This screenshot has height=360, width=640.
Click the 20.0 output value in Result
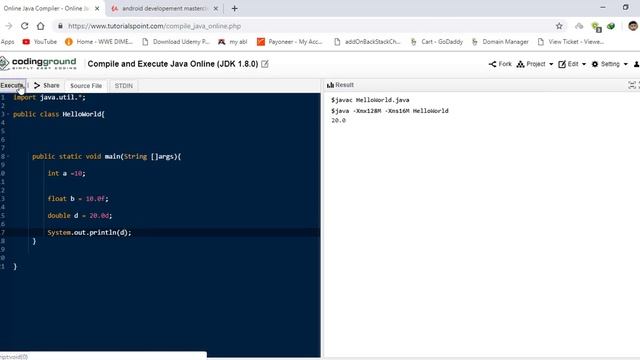tap(338, 120)
